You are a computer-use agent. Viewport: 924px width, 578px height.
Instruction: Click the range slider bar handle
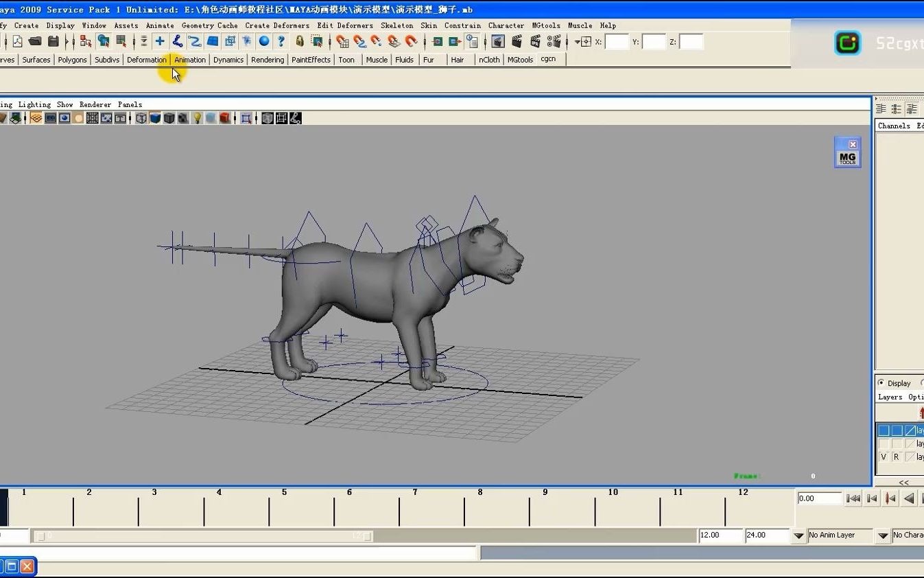(x=204, y=535)
